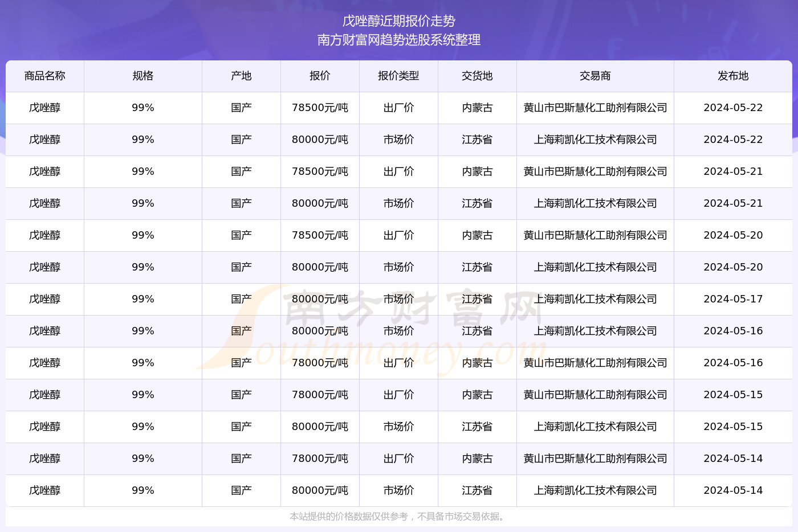Screen dimensions: 798x532
Task: Click 出厂价 in the 78000元/吨 2024-05-15 row
Action: coord(399,395)
